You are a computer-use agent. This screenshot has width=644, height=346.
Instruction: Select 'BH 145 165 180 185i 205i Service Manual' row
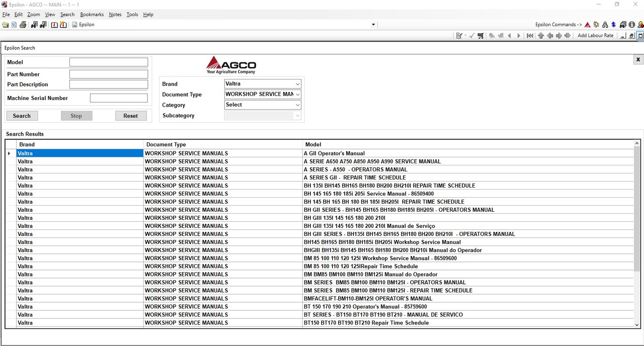coord(320,194)
